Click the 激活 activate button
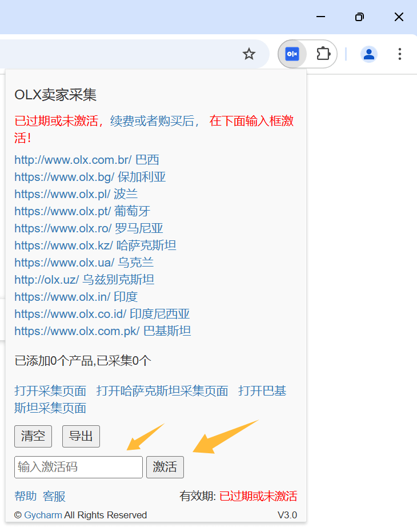417x532 pixels. [x=165, y=467]
